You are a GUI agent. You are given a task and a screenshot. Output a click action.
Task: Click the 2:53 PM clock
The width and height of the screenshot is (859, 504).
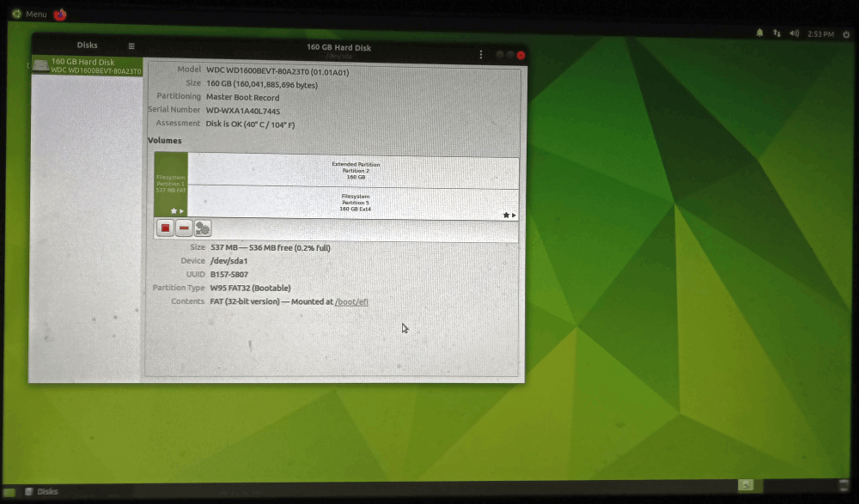[x=820, y=34]
